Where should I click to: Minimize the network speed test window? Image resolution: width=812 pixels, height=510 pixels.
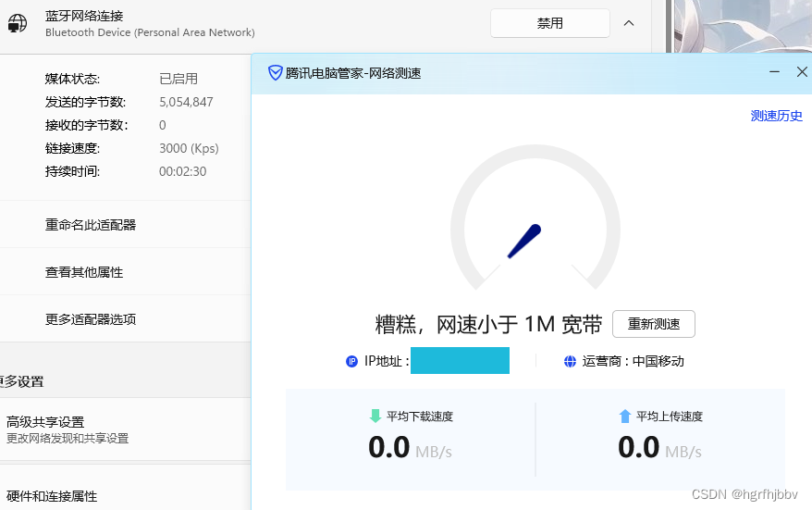[x=774, y=72]
